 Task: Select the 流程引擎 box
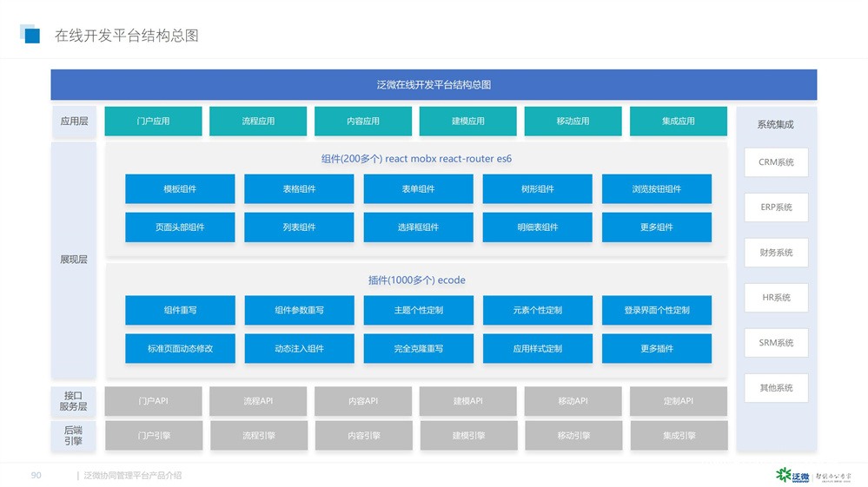pos(259,436)
